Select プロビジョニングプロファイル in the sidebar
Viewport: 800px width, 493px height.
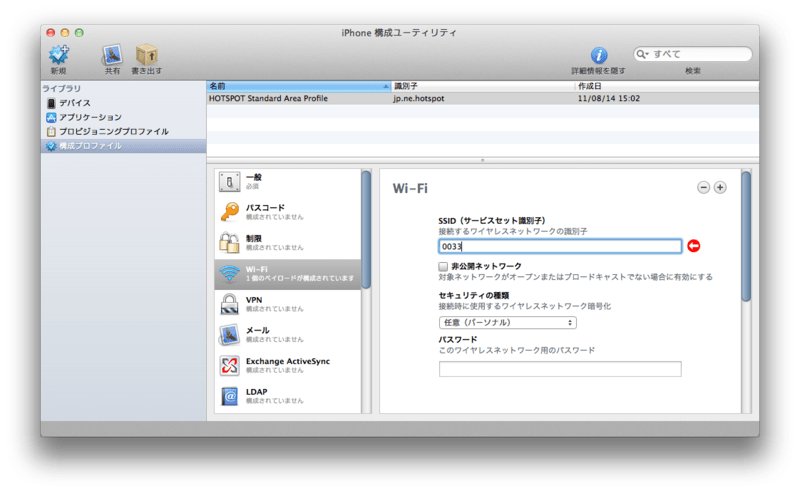112,131
